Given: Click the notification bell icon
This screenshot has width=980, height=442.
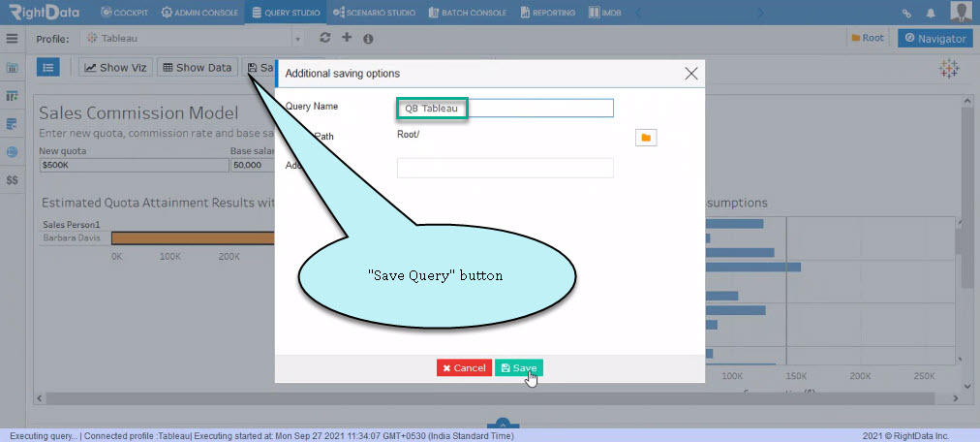Looking at the screenshot, I should click(x=931, y=13).
